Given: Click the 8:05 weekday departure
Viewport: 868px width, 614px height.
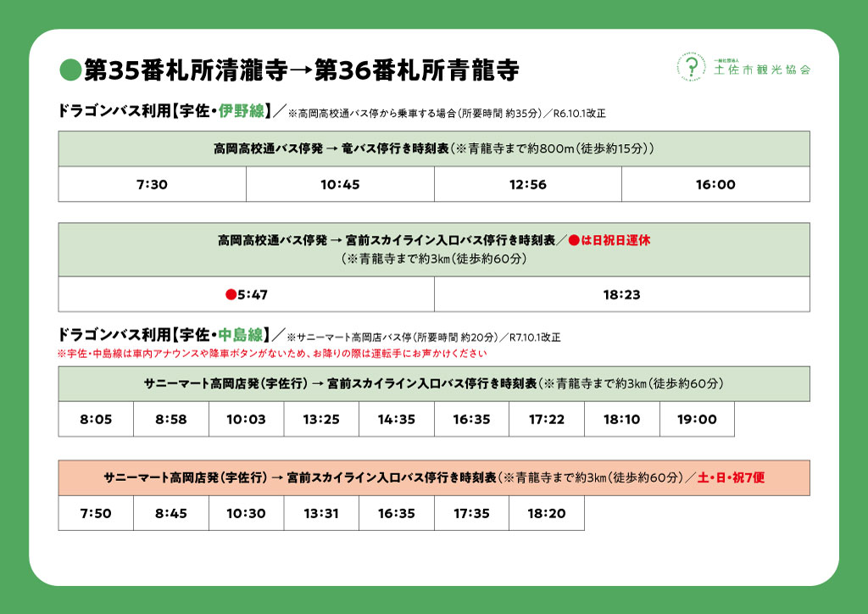Looking at the screenshot, I should [96, 420].
